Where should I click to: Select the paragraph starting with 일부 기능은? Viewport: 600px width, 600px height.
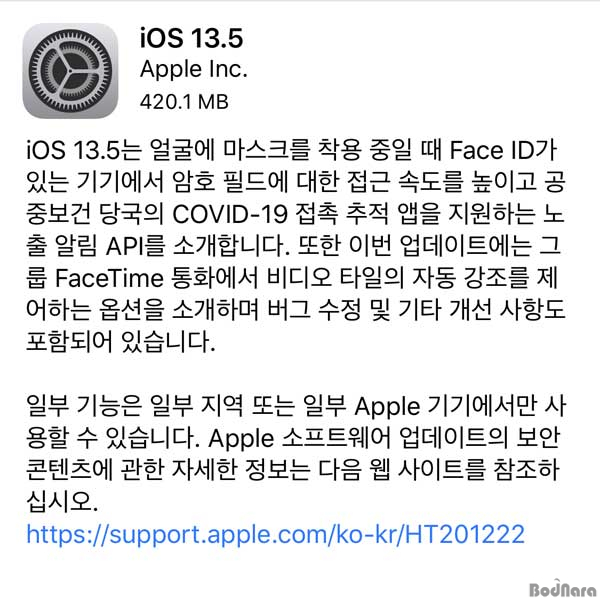coord(295,454)
